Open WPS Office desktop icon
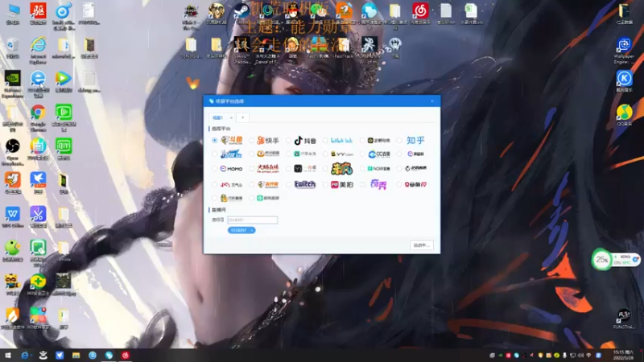Viewport: 644px width, 362px height. pyautogui.click(x=13, y=216)
